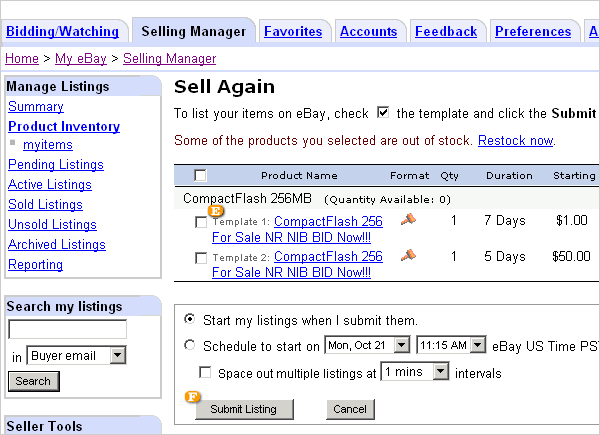The width and height of the screenshot is (600, 435).
Task: Open the Feedback tab
Action: coord(446,31)
